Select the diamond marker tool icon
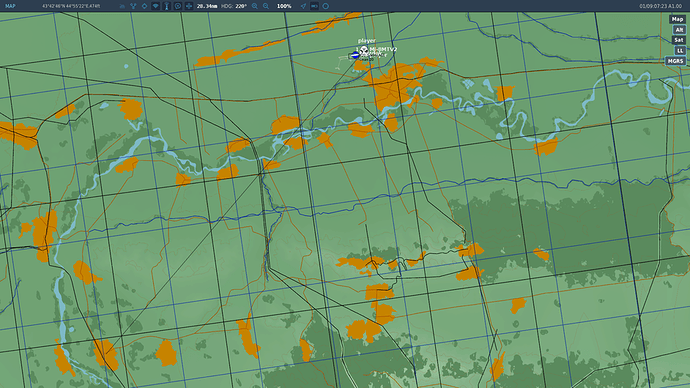The height and width of the screenshot is (388, 690). (x=144, y=6)
